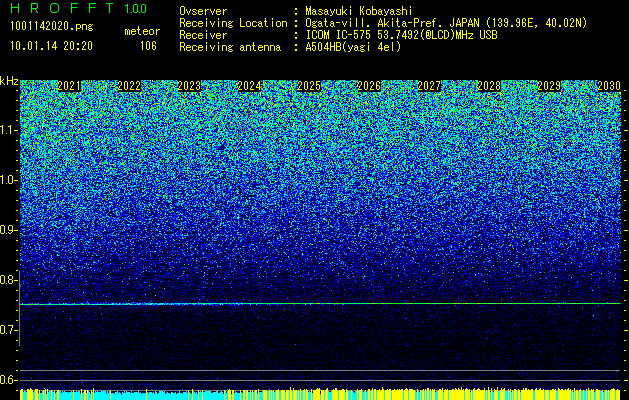The image size is (629, 400).
Task: Click the 2026 time marker
Action: point(369,86)
